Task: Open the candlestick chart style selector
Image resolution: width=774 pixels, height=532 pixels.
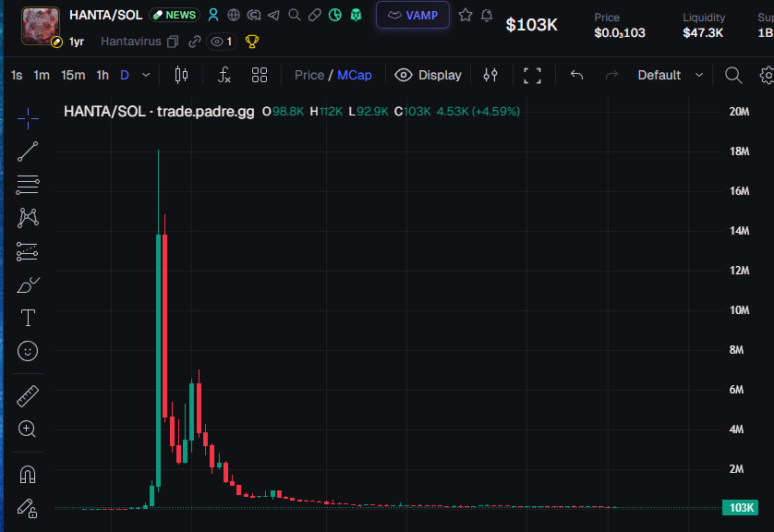Action: [181, 75]
